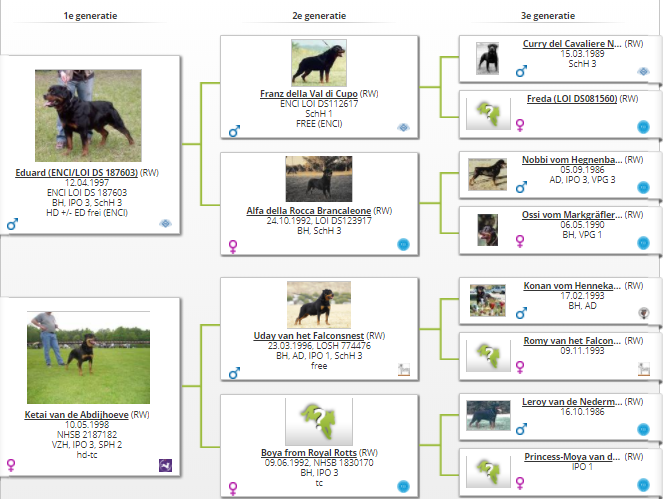This screenshot has height=499, width=663.
Task: View Uday van het Falconsnest's photo
Action: 318,304
